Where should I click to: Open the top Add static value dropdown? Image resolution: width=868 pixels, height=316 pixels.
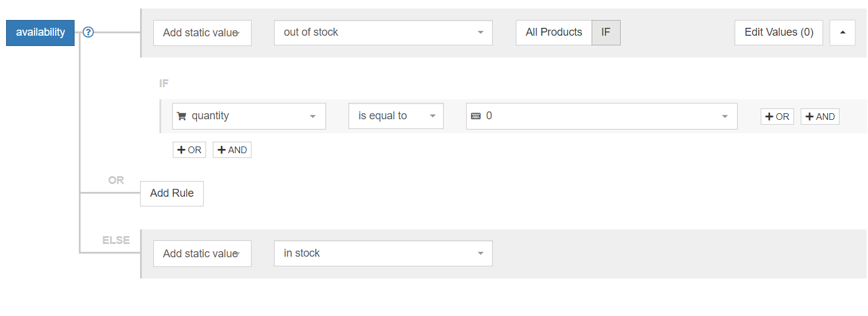tap(202, 33)
